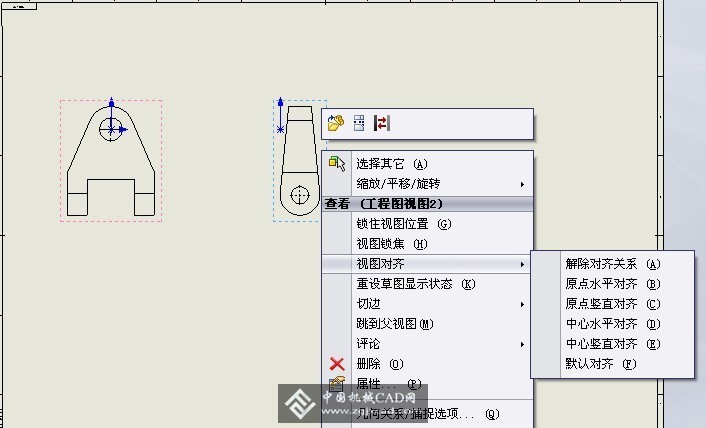Screen dimensions: 706x428
Task: Expand arrow next to 评论
Action: pos(522,344)
